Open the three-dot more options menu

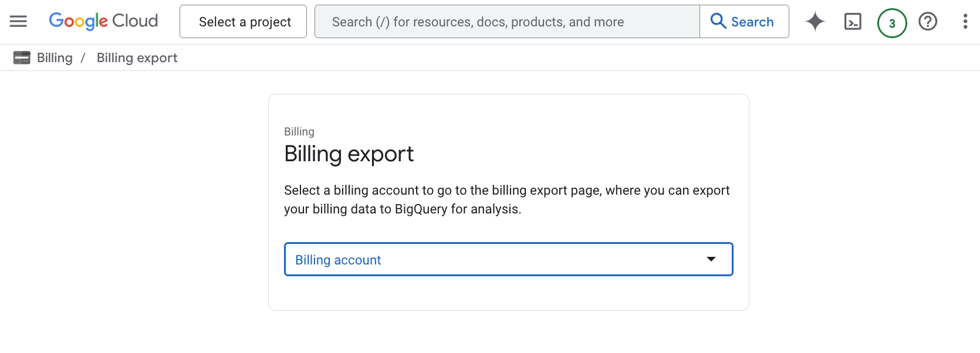[965, 22]
